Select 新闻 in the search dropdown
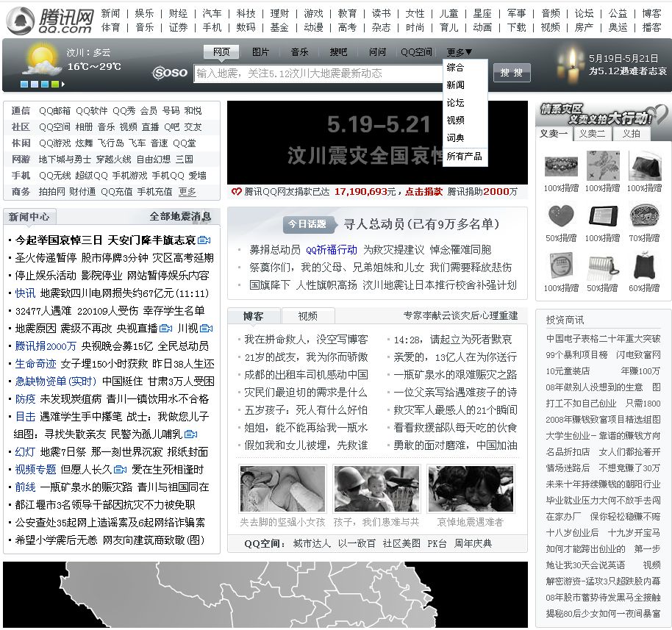Screen dimensions: 672x630 (x=455, y=85)
